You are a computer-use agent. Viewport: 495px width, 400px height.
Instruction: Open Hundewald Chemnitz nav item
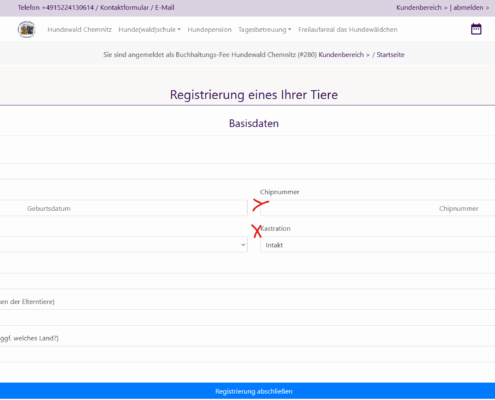tap(79, 30)
